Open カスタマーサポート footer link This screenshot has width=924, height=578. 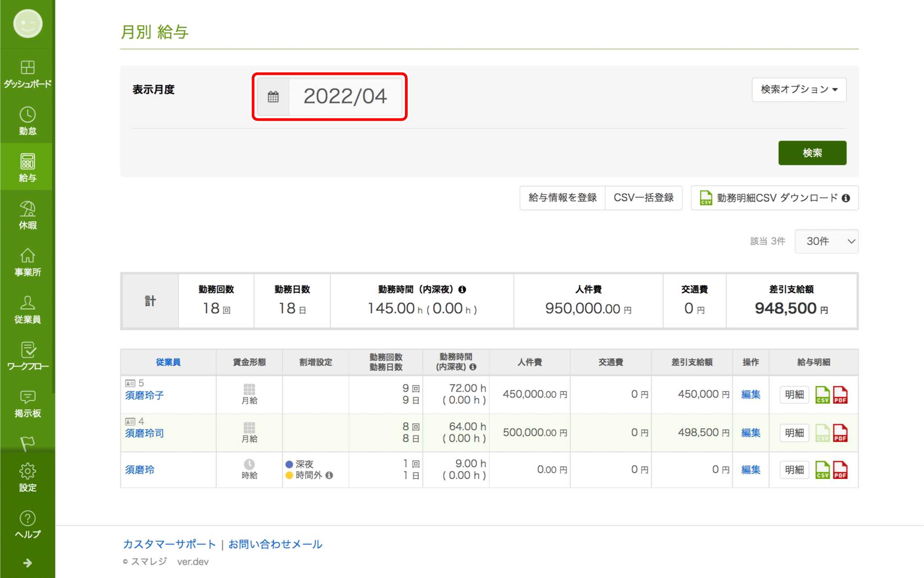[x=170, y=544]
